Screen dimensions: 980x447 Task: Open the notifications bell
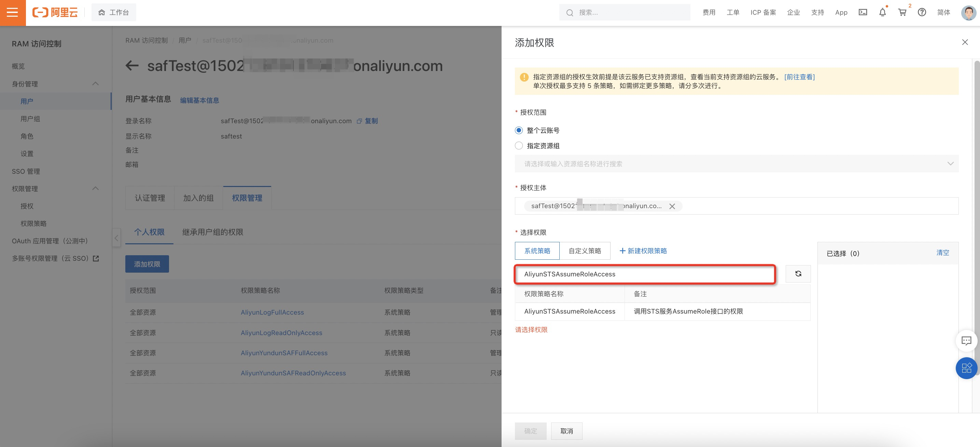click(882, 12)
